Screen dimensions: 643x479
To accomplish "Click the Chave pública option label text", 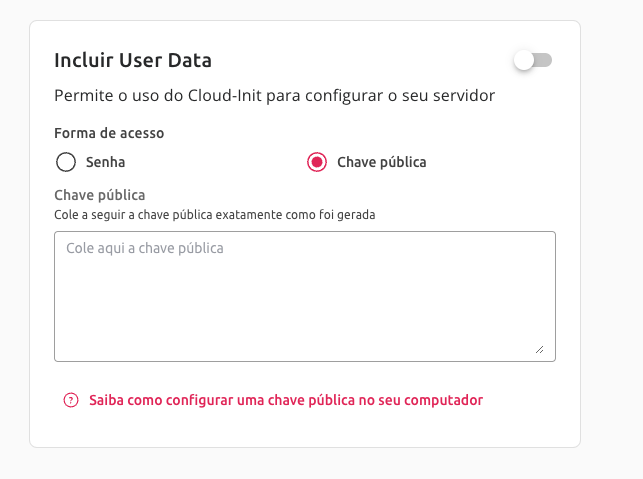I will 382,162.
